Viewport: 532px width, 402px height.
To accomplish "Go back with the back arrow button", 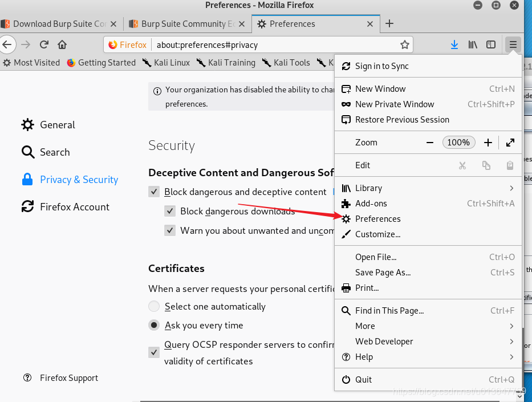I will pos(7,44).
